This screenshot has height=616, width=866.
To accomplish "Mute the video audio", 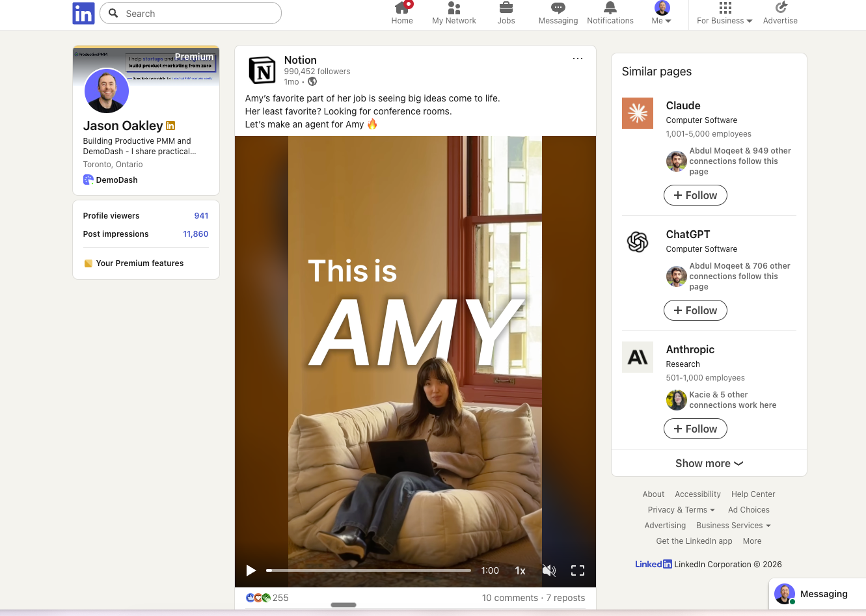I will click(549, 570).
